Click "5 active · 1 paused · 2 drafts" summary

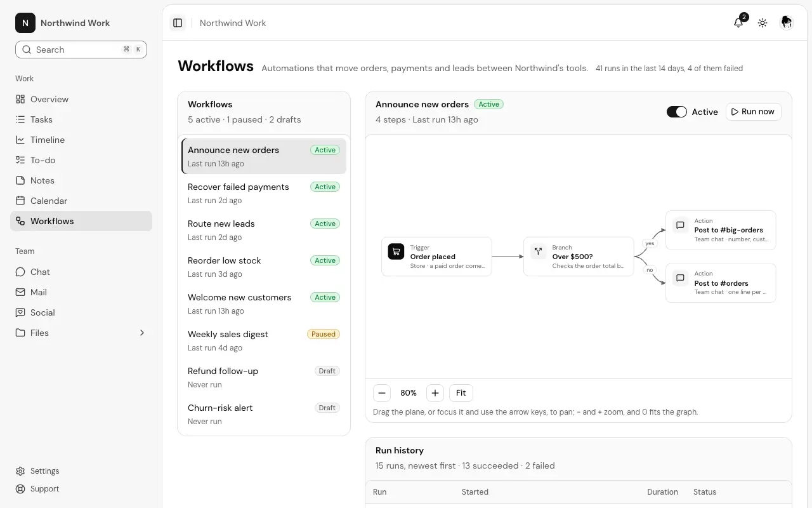coord(244,119)
